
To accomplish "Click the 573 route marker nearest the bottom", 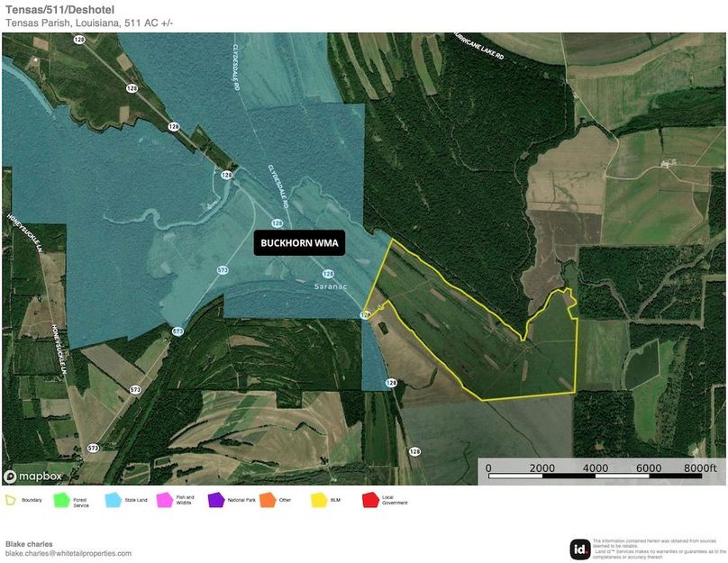I will [93, 448].
